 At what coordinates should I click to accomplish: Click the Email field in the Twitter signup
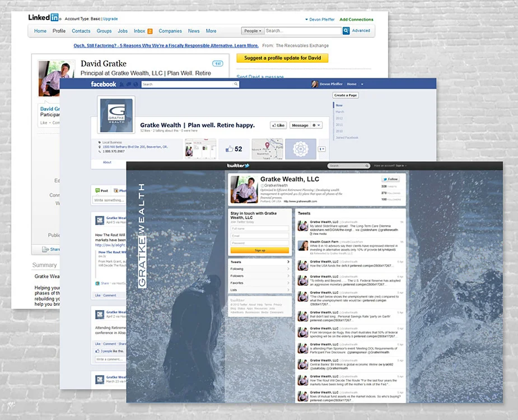[260, 236]
